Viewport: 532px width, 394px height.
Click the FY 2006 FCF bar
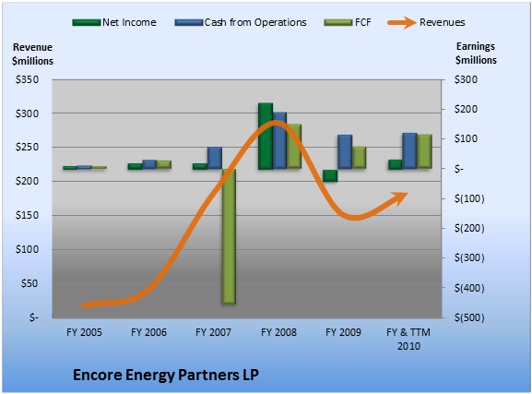pyautogui.click(x=164, y=165)
